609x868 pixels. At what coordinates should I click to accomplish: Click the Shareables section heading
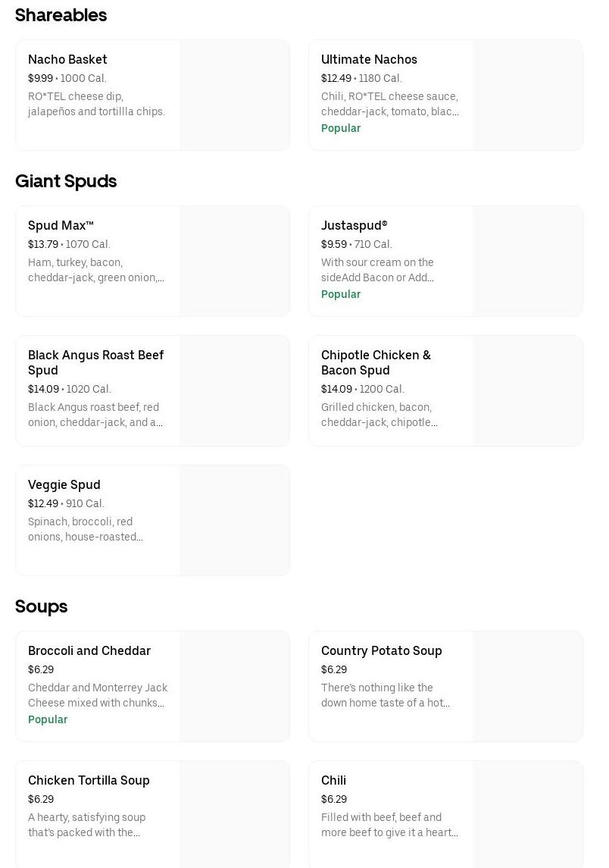tap(61, 15)
